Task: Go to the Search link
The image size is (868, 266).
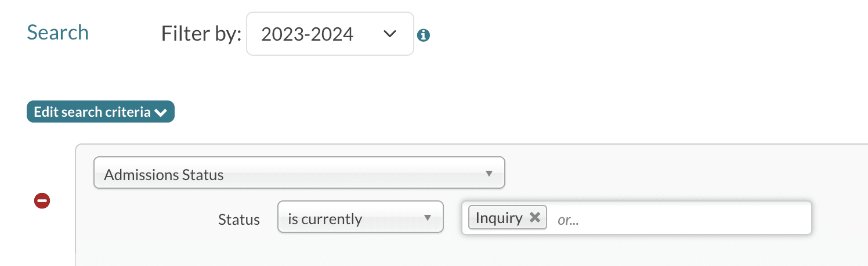Action: pos(58,33)
